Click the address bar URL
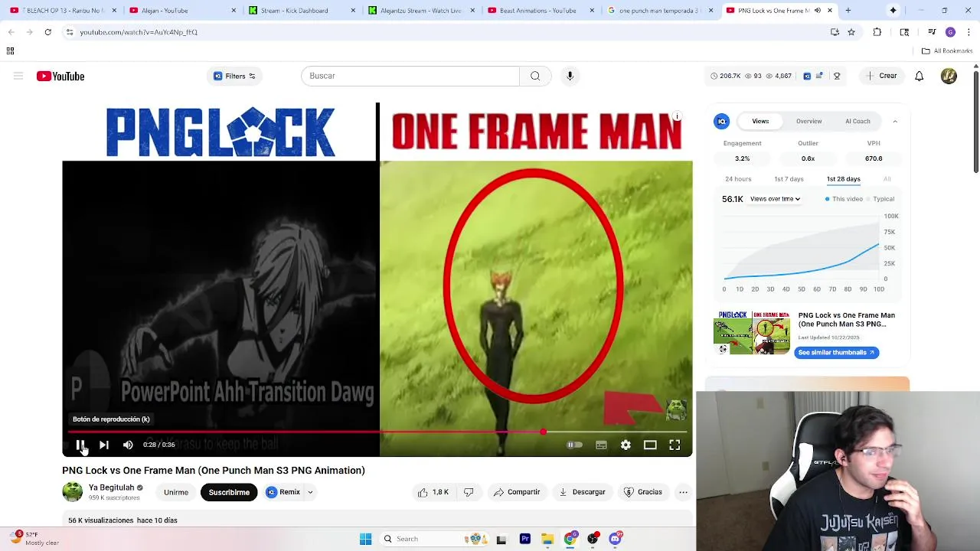Screen dimensions: 980x551 tap(139, 32)
